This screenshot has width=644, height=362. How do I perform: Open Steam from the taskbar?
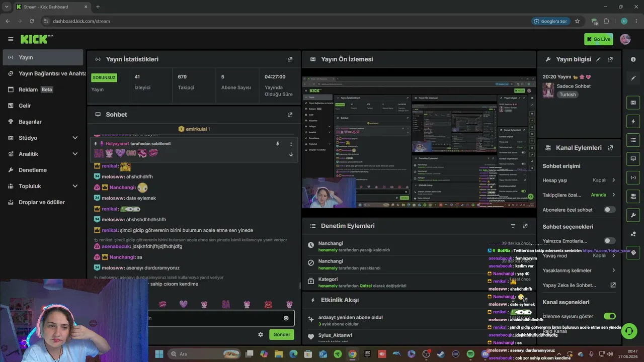coord(441,354)
